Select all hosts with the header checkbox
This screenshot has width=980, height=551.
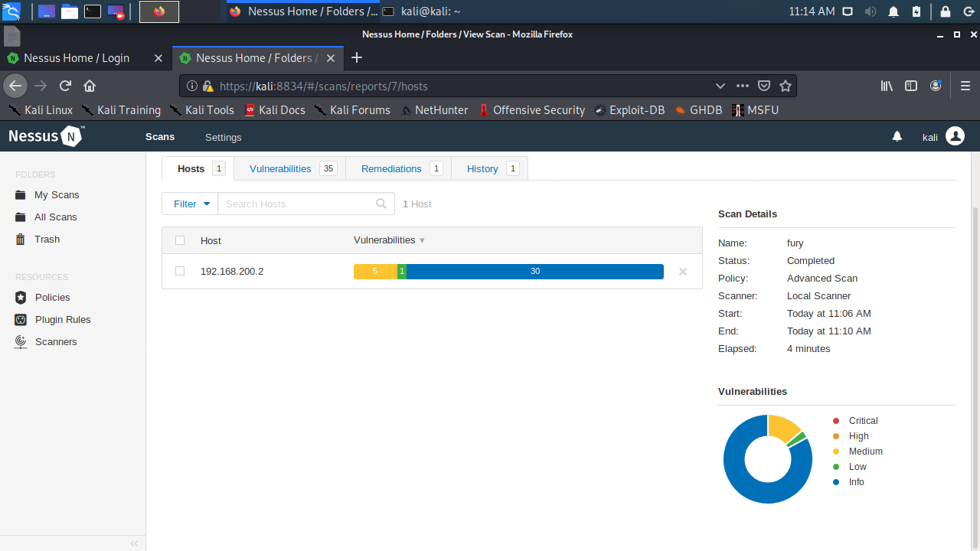tap(180, 240)
